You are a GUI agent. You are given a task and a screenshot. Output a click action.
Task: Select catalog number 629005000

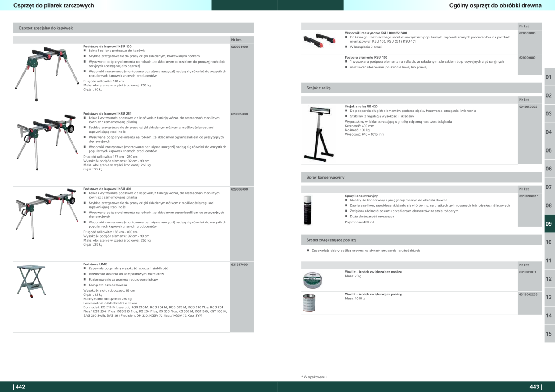pos(239,114)
